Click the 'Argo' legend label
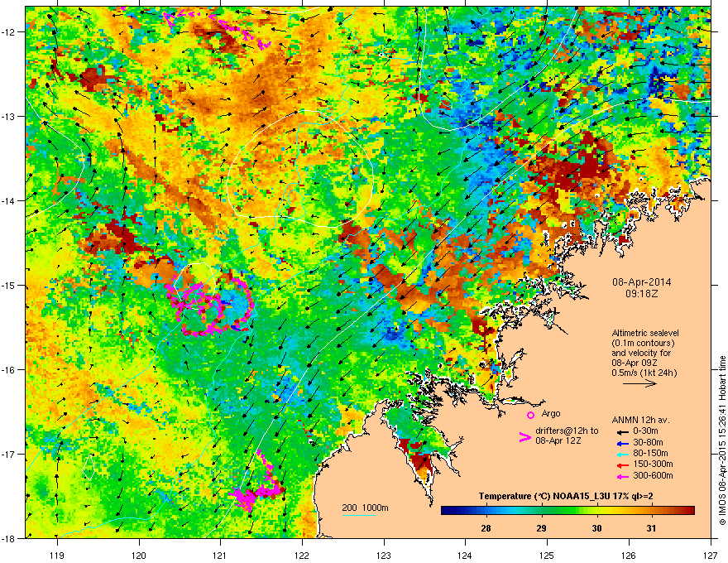 [x=551, y=413]
